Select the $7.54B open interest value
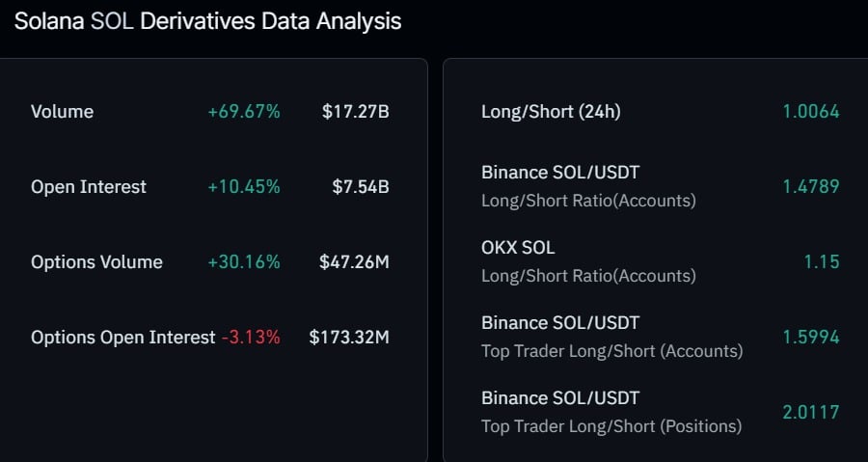This screenshot has width=868, height=462. 361,187
